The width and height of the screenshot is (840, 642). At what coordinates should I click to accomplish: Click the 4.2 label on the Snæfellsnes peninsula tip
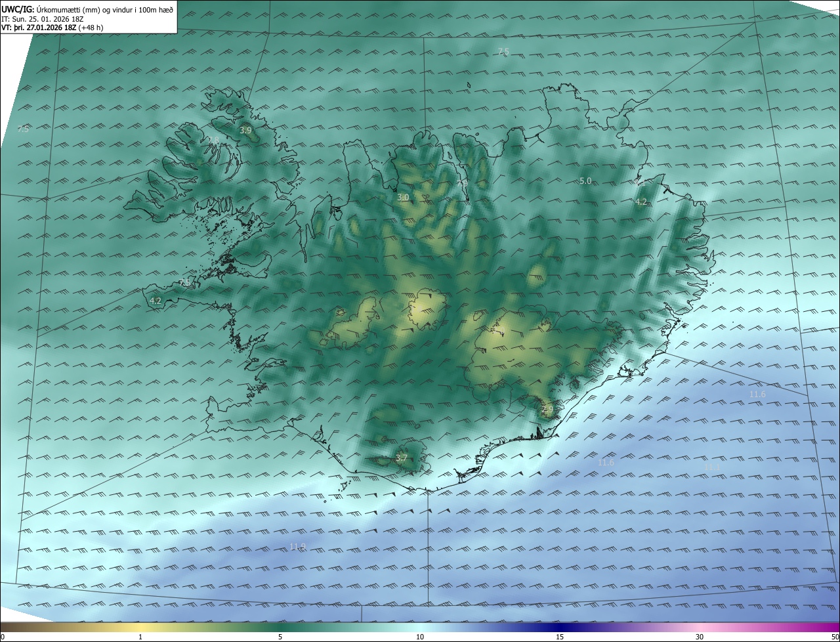point(156,301)
